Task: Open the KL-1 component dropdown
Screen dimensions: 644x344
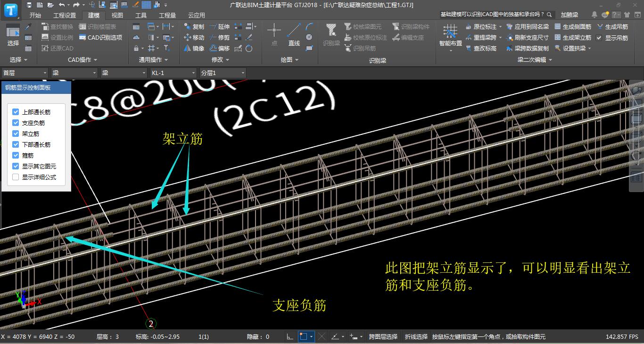Action: click(x=173, y=73)
